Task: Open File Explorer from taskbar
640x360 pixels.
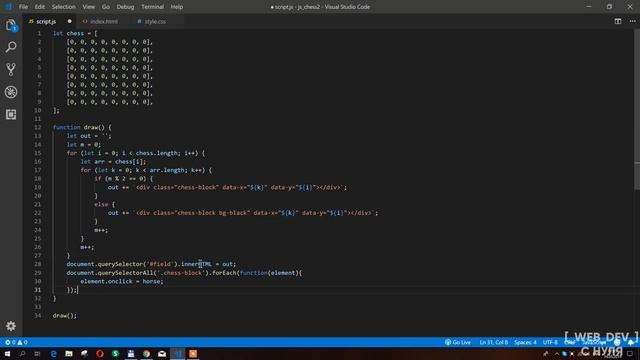Action: (69, 353)
